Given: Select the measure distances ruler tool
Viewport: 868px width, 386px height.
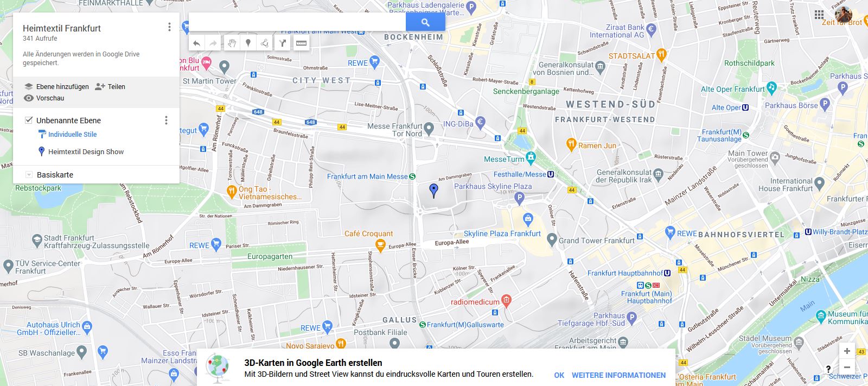Looking at the screenshot, I should [301, 43].
